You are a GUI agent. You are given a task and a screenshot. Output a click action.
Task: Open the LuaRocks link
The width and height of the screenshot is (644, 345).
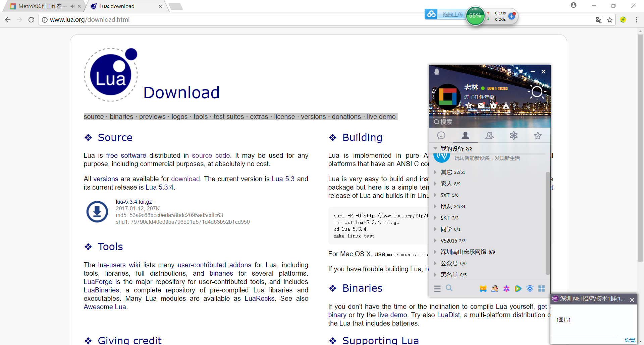[259, 298]
